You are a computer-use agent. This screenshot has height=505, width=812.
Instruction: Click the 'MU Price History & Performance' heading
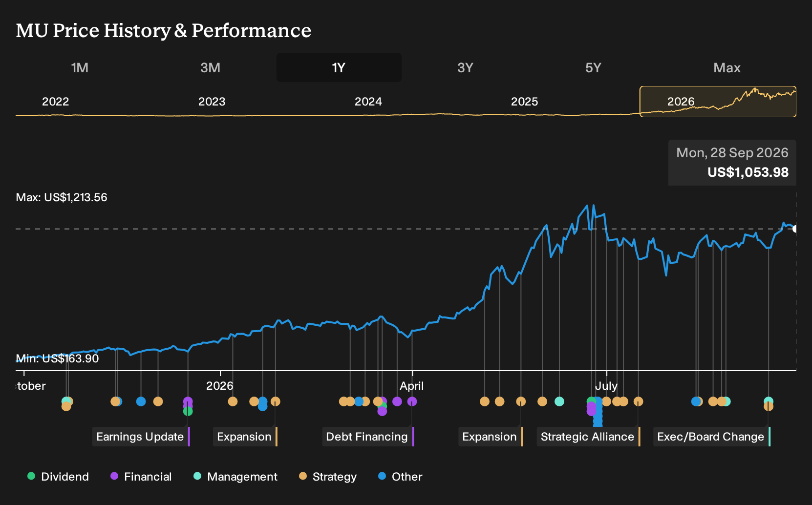pos(164,30)
